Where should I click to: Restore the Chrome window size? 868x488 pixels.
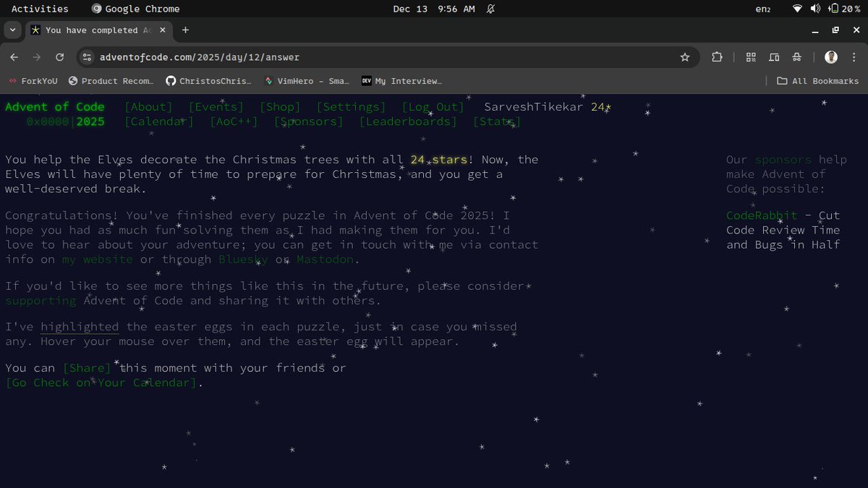835,30
